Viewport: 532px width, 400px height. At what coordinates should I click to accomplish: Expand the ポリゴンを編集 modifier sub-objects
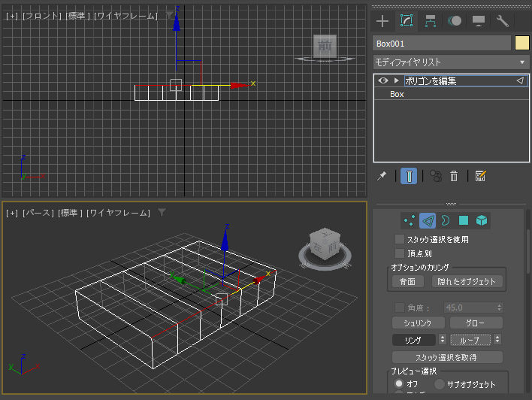point(396,80)
